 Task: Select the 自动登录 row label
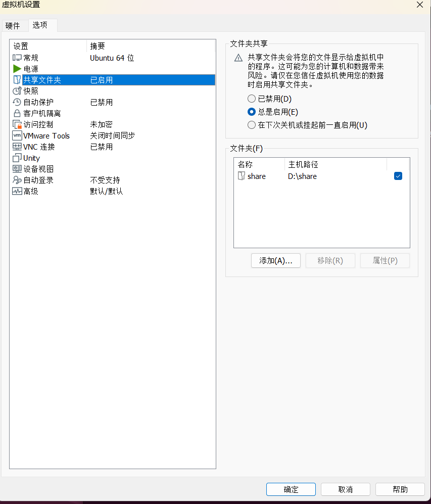click(x=38, y=180)
